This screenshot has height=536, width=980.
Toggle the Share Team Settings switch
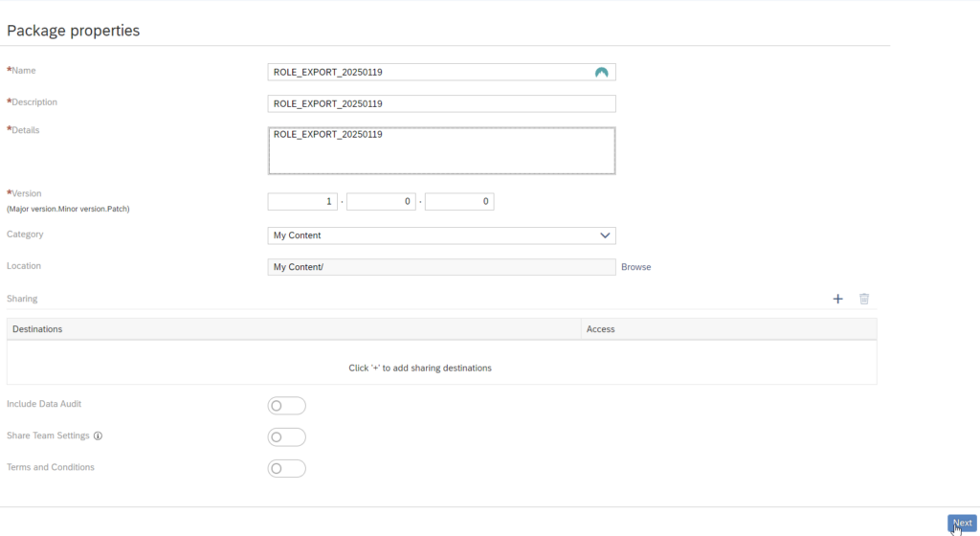[286, 437]
